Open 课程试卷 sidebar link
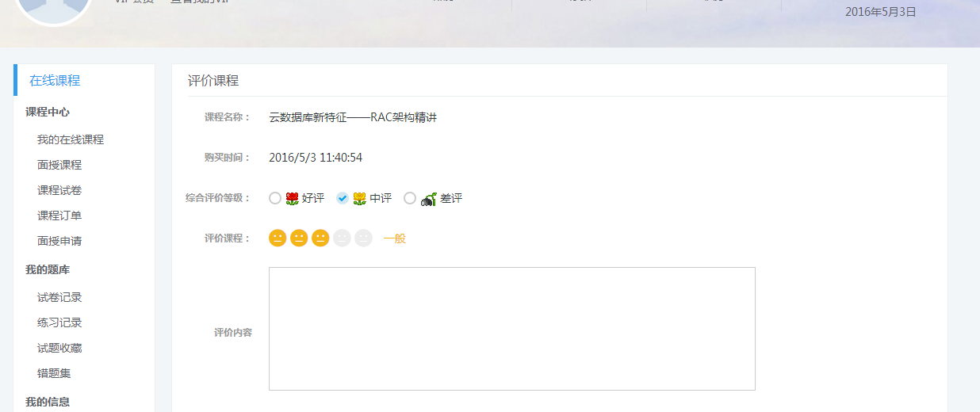980x412 pixels. (59, 190)
